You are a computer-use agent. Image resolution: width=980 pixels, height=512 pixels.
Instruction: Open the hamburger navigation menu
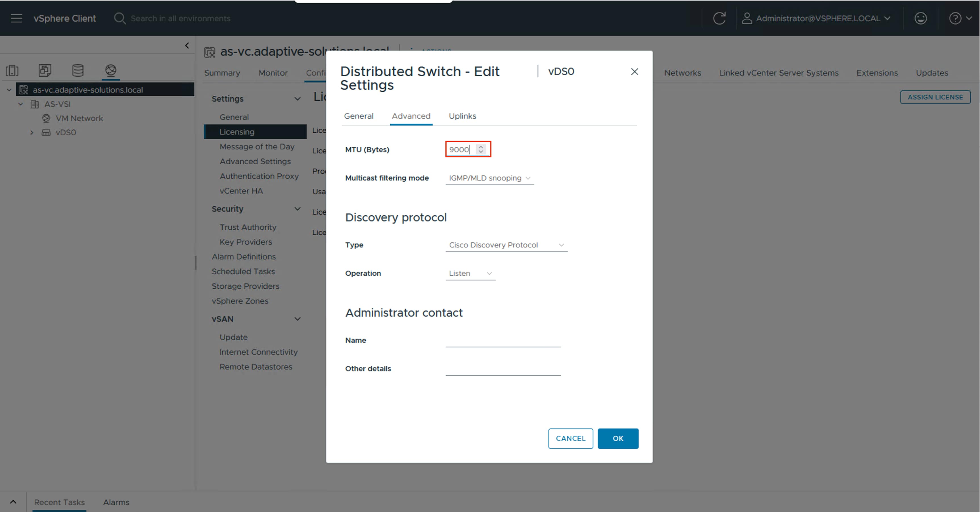[16, 18]
